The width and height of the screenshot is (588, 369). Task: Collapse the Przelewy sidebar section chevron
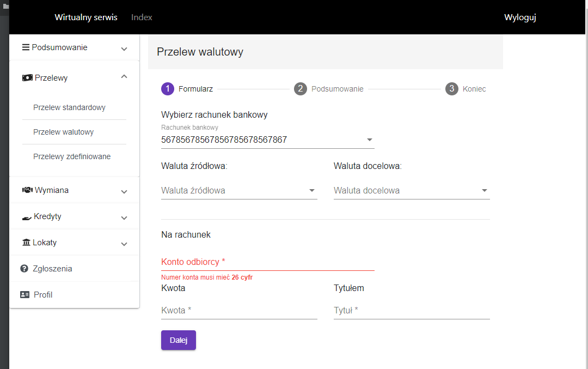coord(124,77)
